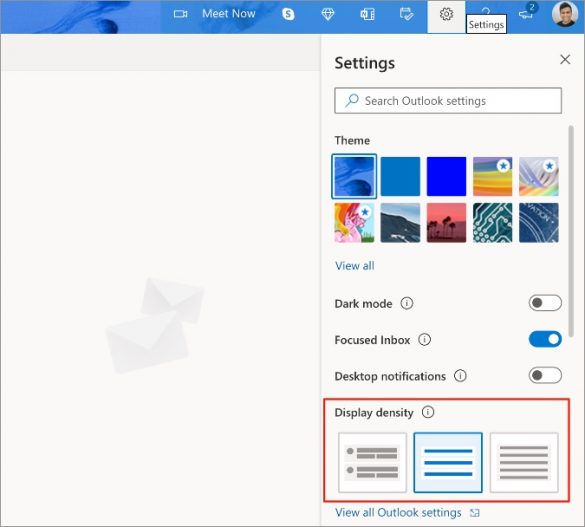This screenshot has width=585, height=527.
Task: Click the Desktop notifications info icon
Action: click(460, 376)
